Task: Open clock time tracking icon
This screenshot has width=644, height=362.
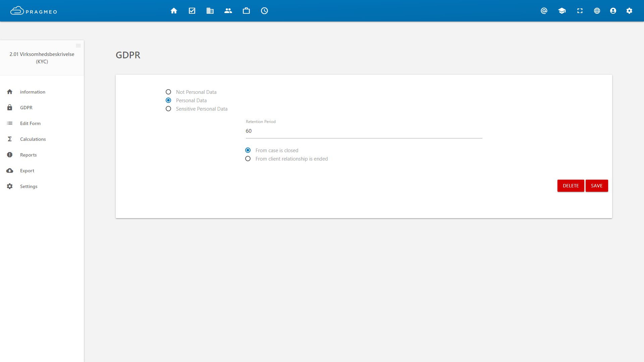Action: pos(264,11)
